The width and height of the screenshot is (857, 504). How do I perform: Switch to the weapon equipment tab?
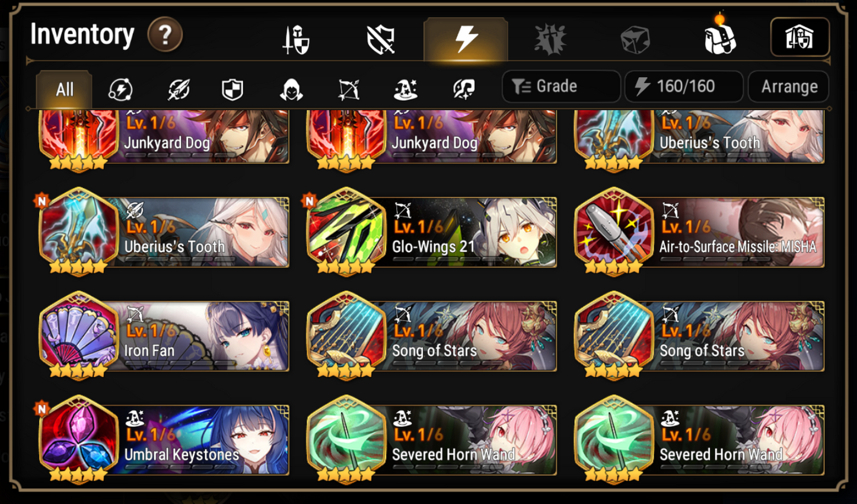click(296, 40)
